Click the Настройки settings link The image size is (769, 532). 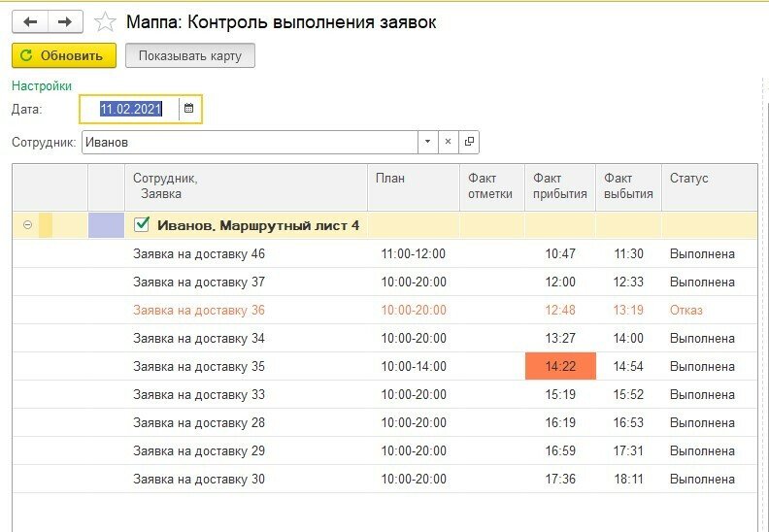42,85
